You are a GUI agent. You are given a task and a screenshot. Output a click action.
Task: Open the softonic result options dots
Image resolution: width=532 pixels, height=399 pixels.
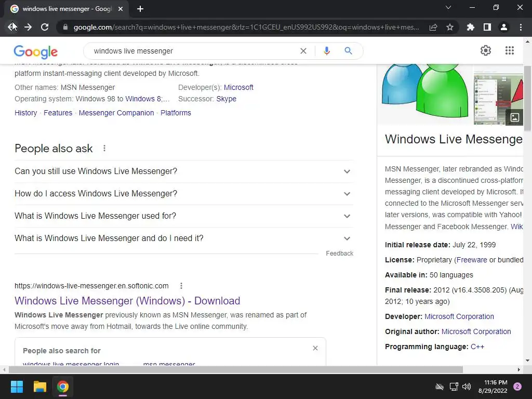pyautogui.click(x=181, y=286)
